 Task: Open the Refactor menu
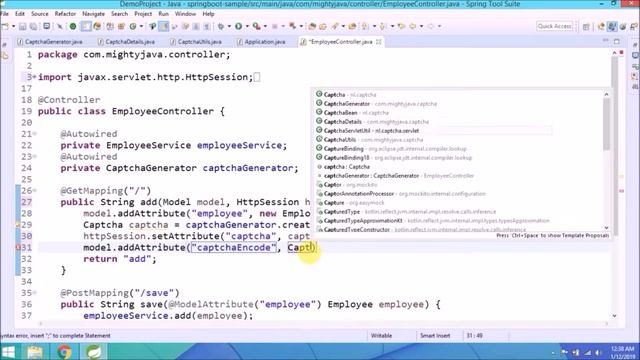coord(65,14)
